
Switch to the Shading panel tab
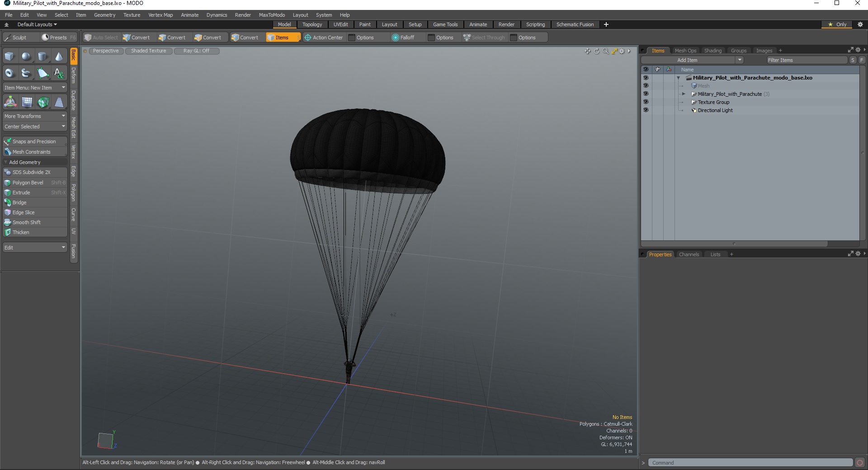pyautogui.click(x=712, y=51)
